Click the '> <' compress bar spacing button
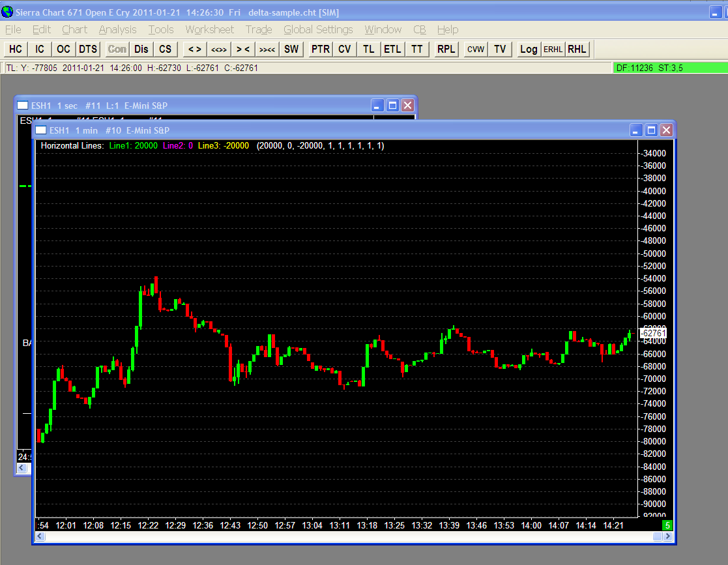The image size is (728, 565). coord(243,50)
